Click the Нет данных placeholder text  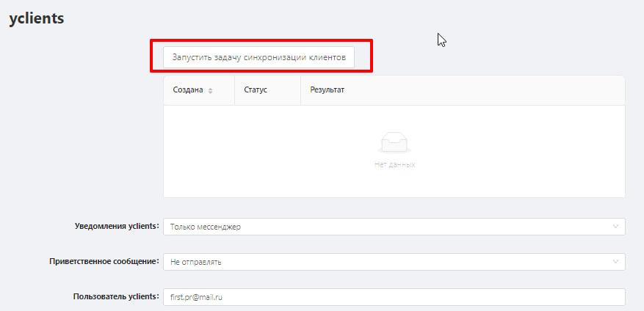coord(394,164)
